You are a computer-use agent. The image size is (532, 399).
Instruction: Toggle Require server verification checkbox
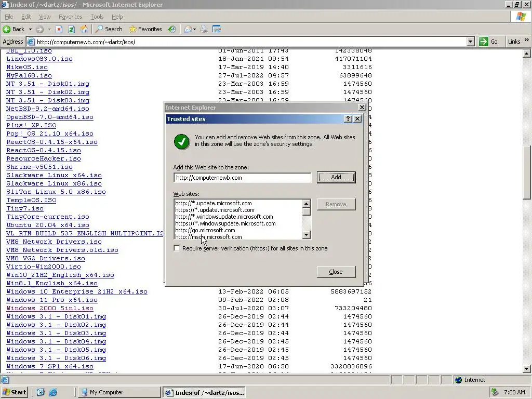(177, 248)
